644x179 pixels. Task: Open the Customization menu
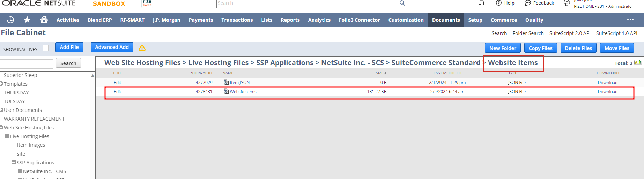click(406, 20)
